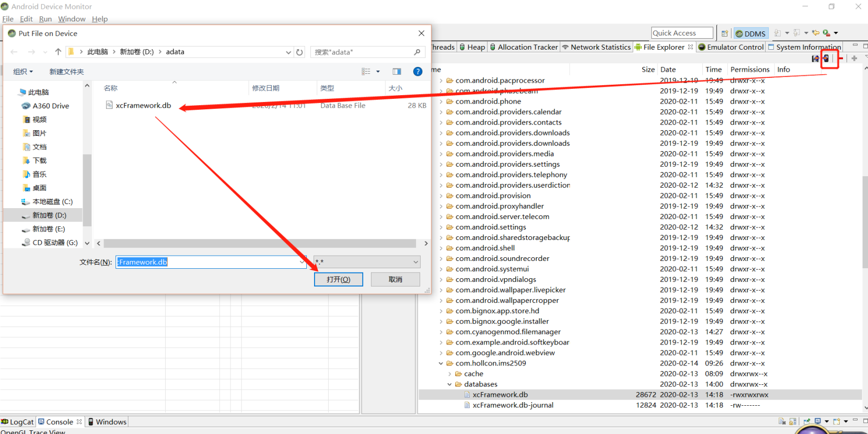
Task: Click the Display Selected Console monitor icon
Action: click(818, 421)
